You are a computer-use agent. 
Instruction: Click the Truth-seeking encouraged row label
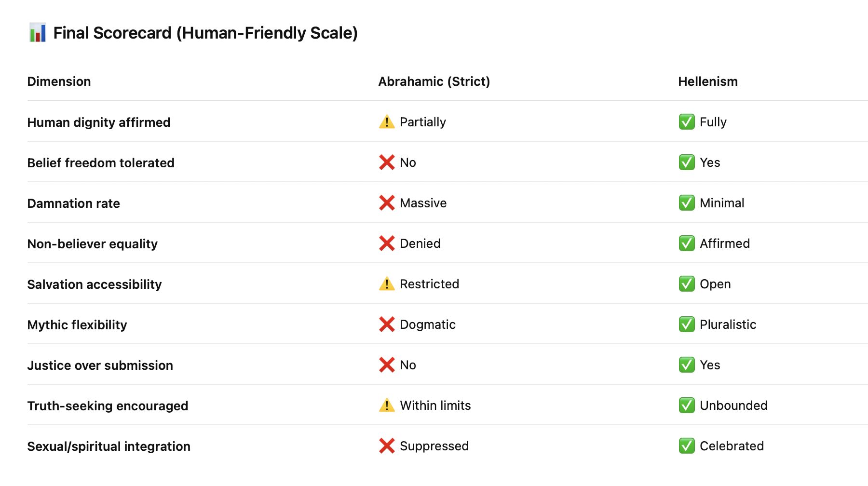[108, 406]
